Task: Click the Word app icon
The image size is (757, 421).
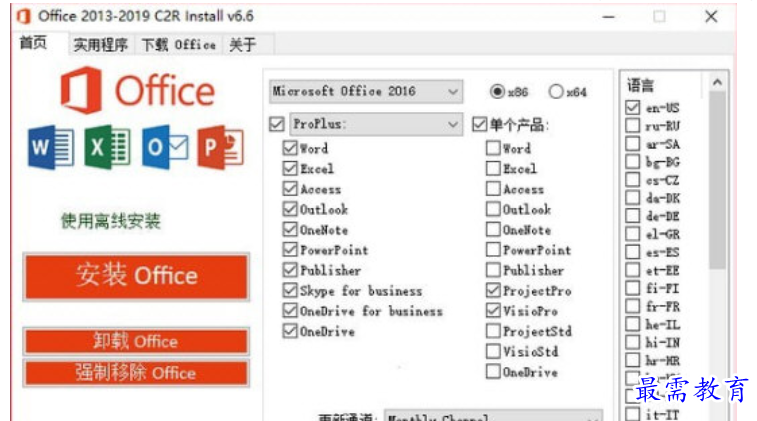Action: pos(51,147)
